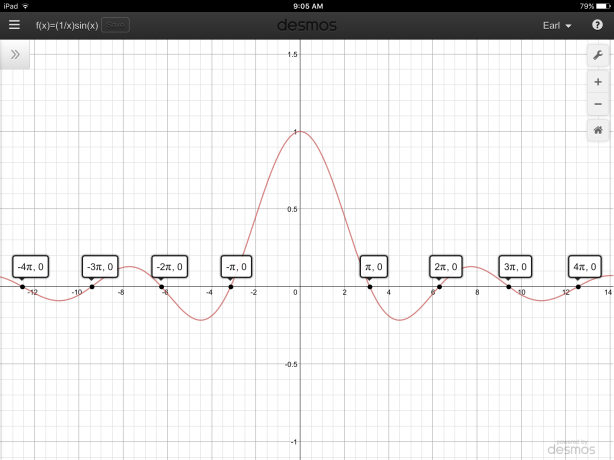The image size is (614, 460).
Task: Click the -4π, 0 point label
Action: [31, 267]
